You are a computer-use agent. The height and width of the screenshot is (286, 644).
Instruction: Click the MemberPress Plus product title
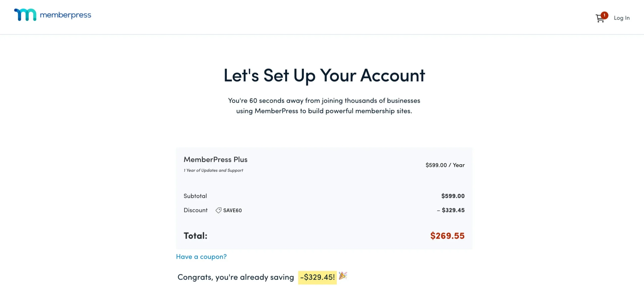tap(215, 159)
